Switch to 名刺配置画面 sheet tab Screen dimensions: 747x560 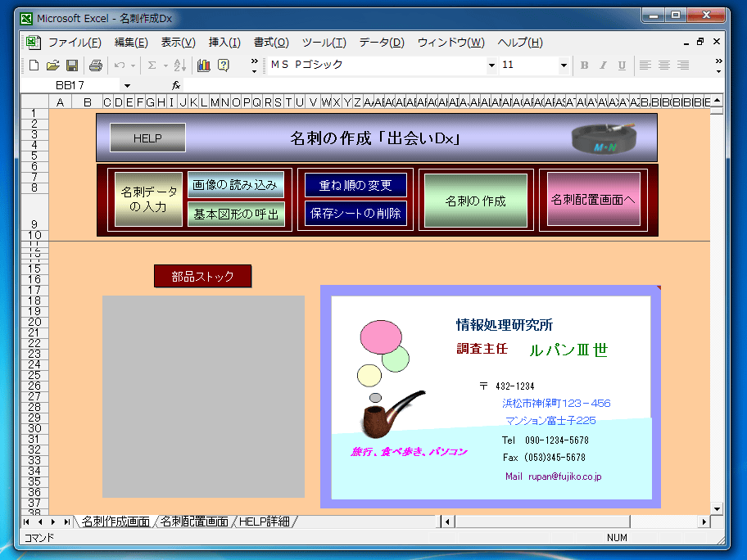coord(194,522)
